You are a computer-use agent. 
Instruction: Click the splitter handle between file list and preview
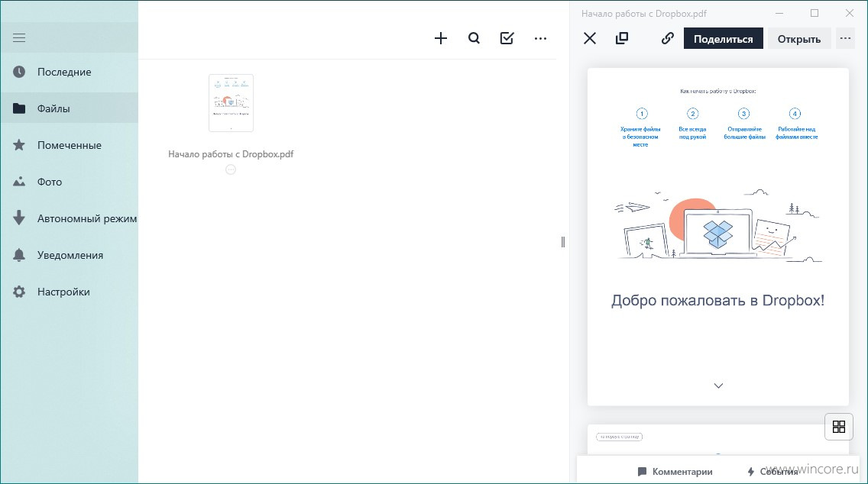tap(563, 242)
